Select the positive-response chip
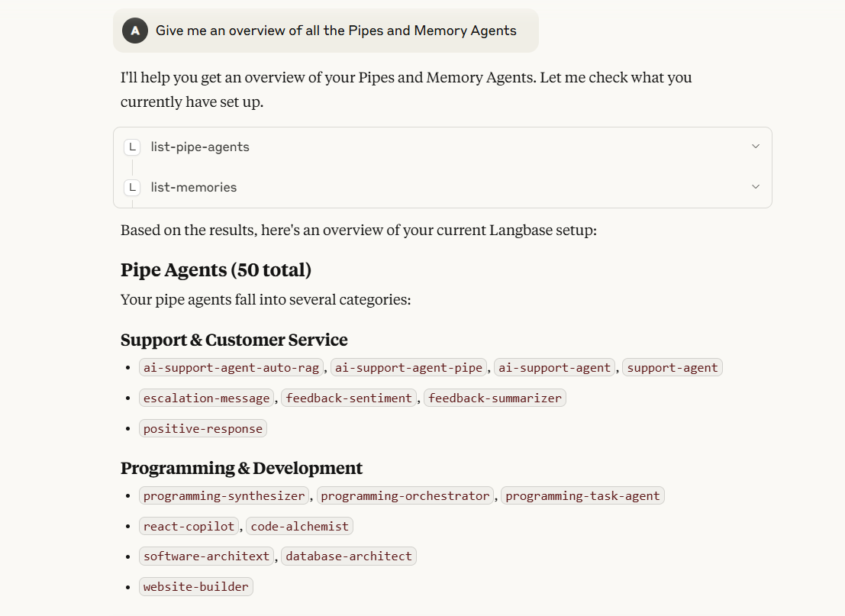Screen dimensions: 845x616 (202, 428)
